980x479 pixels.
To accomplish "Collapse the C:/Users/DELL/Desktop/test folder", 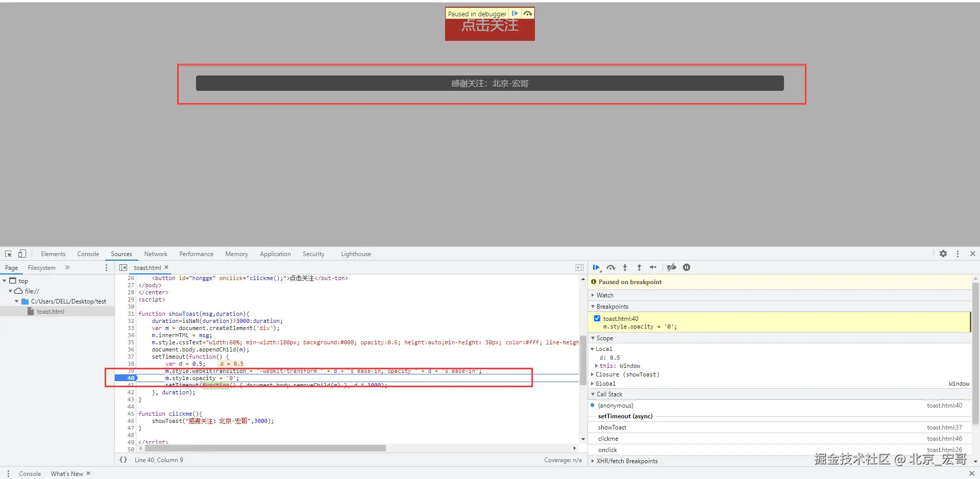I will (17, 301).
